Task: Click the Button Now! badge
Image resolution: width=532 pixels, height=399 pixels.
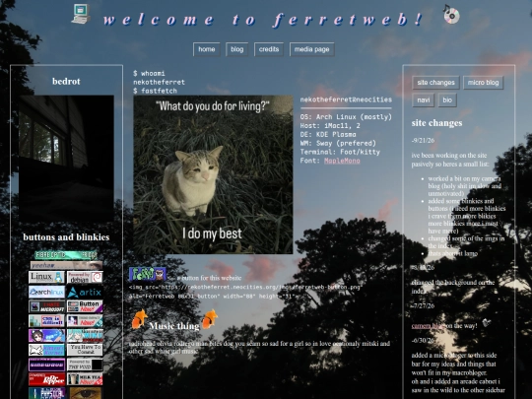Action: [x=85, y=306]
